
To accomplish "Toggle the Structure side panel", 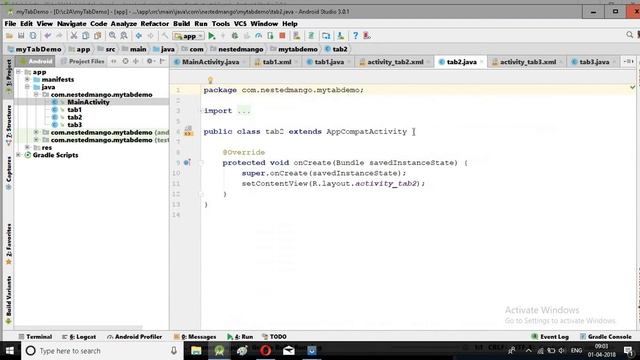I will click(9, 124).
